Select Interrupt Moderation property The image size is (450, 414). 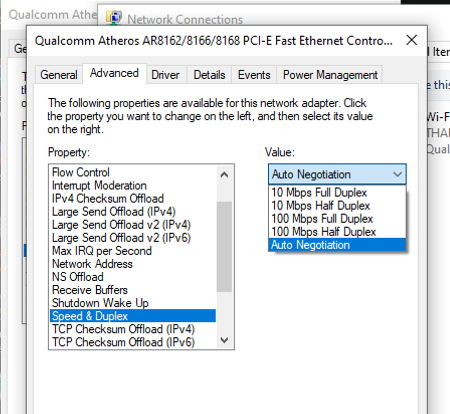click(x=133, y=185)
